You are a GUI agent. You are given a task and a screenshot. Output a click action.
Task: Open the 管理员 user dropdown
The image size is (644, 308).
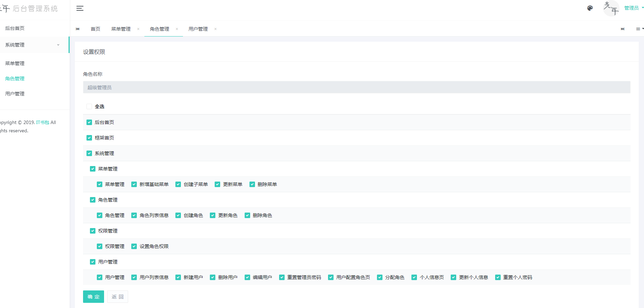coord(633,8)
